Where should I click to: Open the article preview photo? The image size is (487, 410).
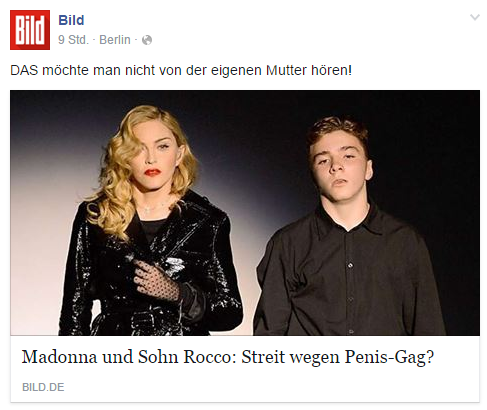(x=245, y=213)
